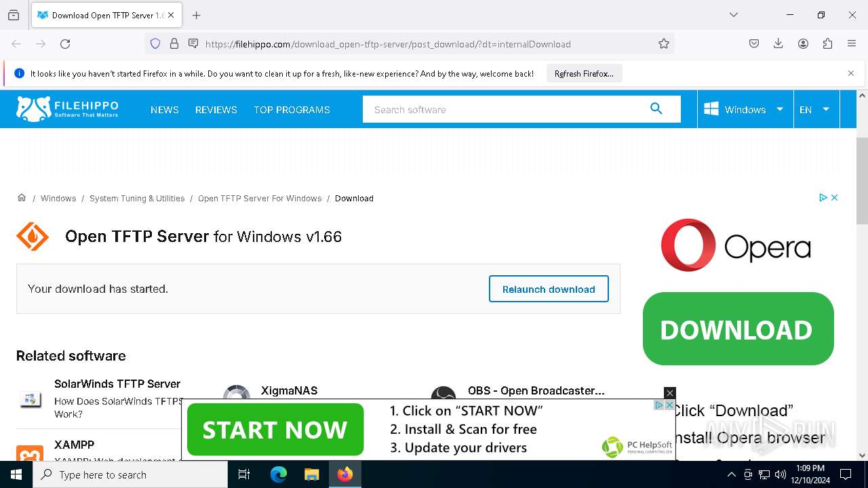Click the Open TFTP Server app icon
868x488 pixels.
[33, 237]
